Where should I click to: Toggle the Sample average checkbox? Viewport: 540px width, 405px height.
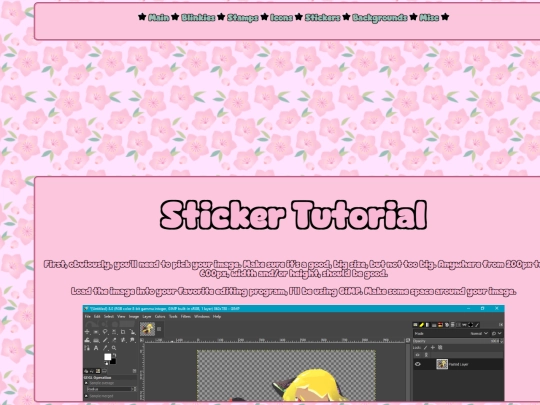click(x=86, y=383)
